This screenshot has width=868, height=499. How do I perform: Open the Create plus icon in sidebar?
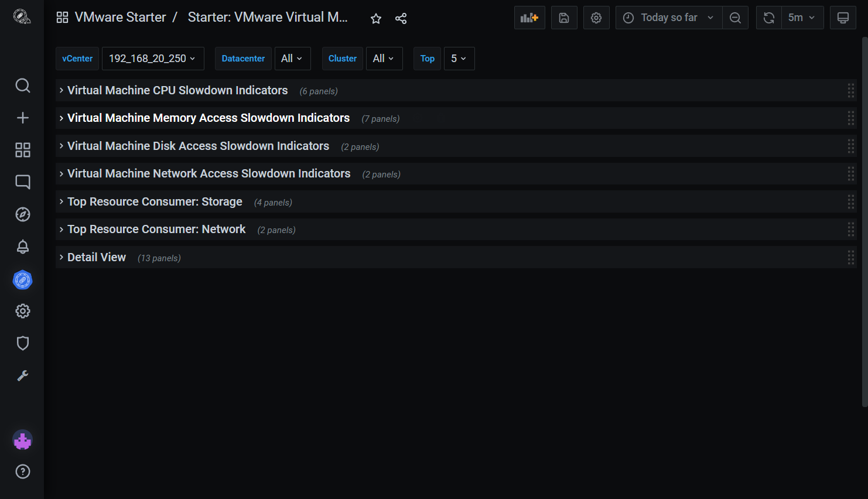click(x=22, y=118)
